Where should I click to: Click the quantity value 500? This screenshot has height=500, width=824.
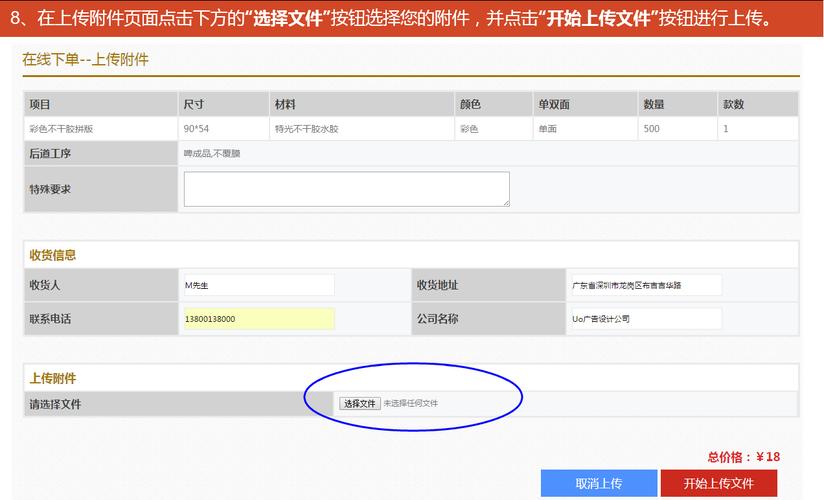click(651, 129)
